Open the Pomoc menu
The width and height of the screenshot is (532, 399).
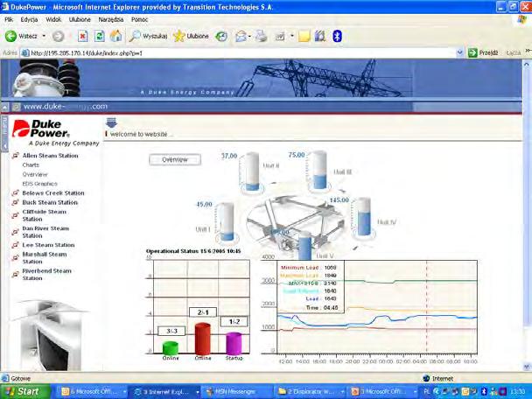pyautogui.click(x=139, y=19)
